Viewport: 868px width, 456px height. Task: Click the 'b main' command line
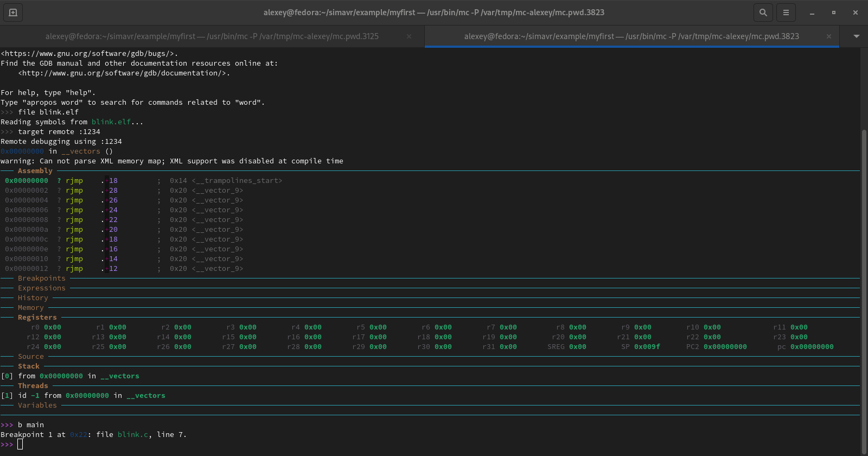pos(31,425)
